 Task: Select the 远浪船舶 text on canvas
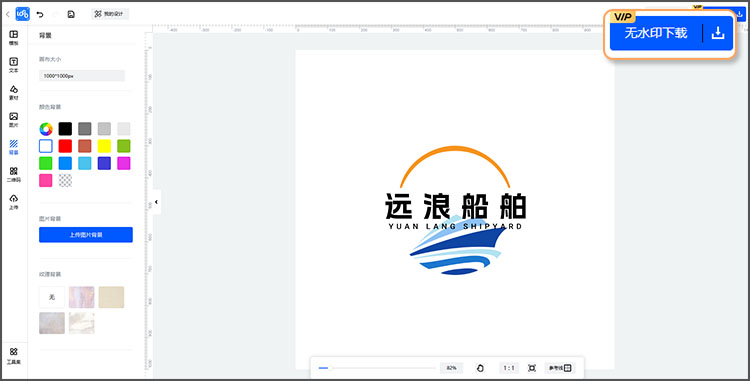pos(455,207)
